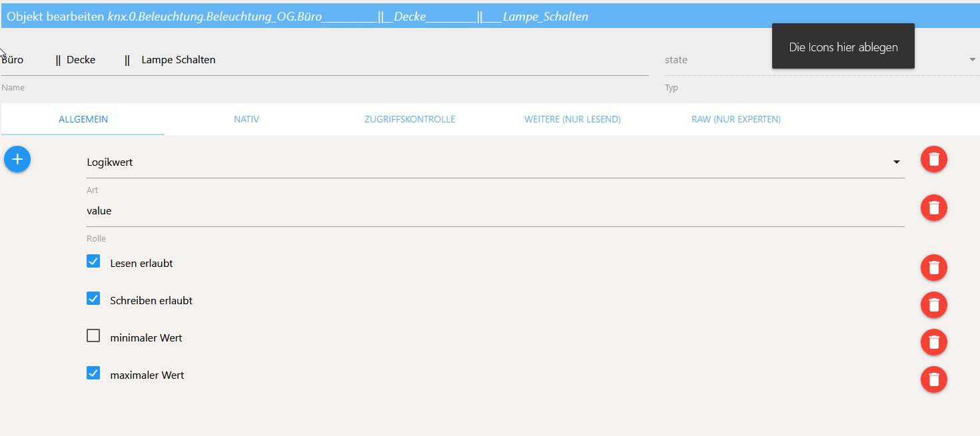Click trash icon next to minimaler Wert
The image size is (980, 436).
click(x=934, y=342)
